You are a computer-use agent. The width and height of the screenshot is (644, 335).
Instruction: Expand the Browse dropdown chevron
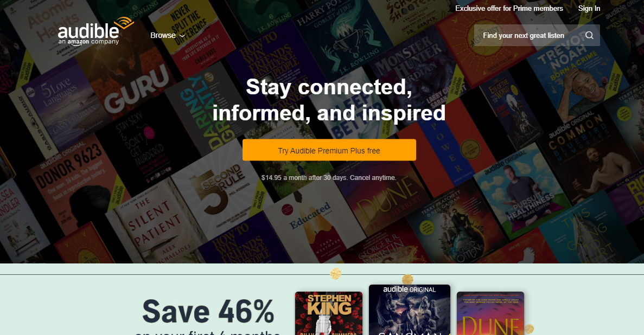(x=182, y=36)
